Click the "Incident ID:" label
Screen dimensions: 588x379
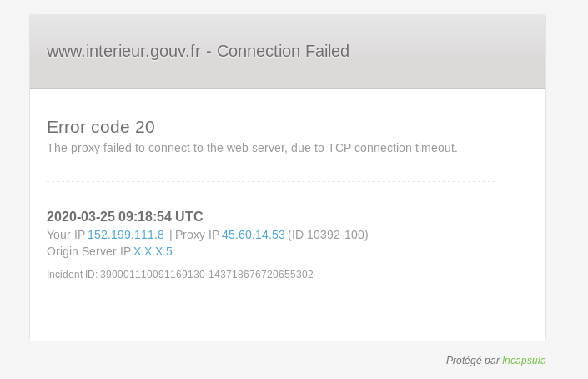pos(72,275)
